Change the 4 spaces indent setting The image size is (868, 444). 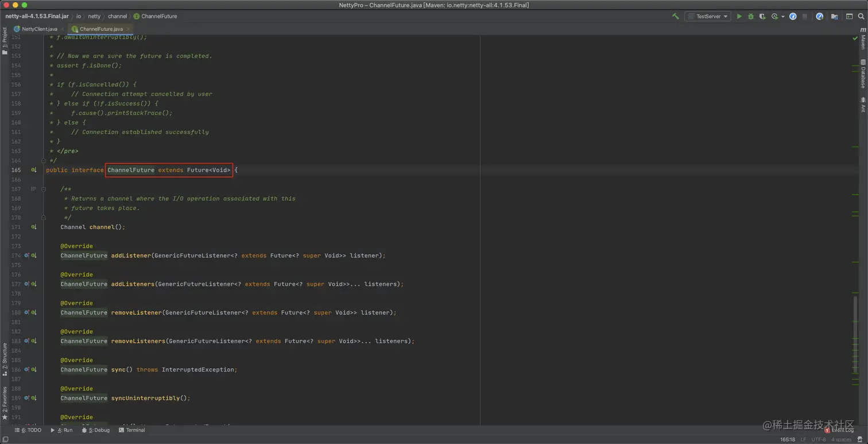pos(841,439)
